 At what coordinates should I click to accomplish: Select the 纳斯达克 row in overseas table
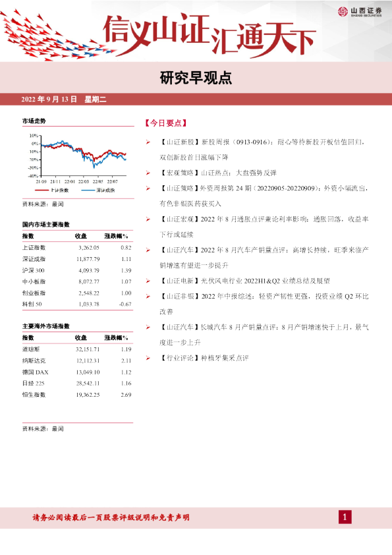coord(77,361)
